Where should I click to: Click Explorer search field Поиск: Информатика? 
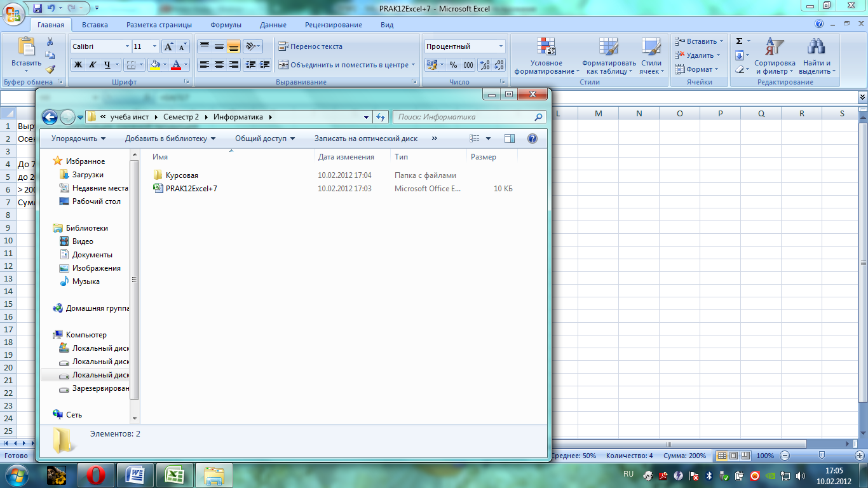pyautogui.click(x=469, y=117)
